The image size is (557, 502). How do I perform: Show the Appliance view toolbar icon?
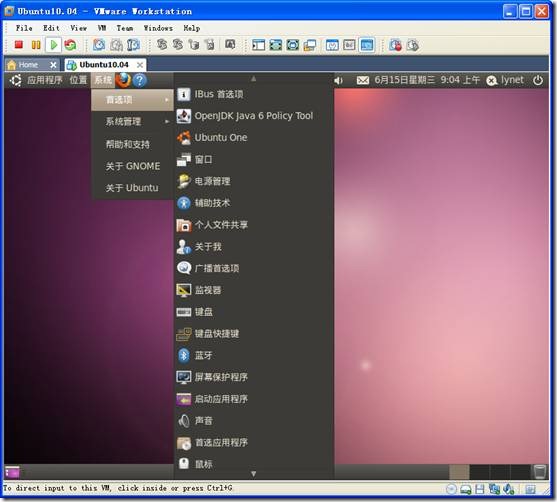pos(349,45)
